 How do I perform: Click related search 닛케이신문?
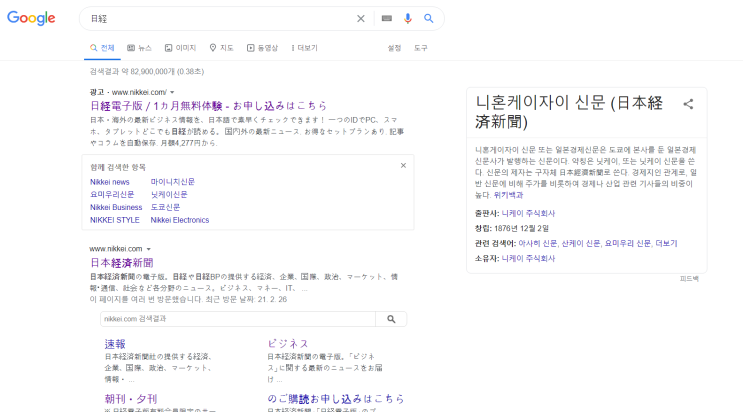pyautogui.click(x=169, y=194)
